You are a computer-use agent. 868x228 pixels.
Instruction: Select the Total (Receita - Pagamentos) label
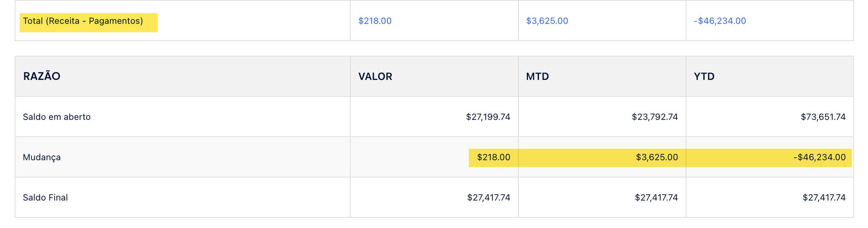(x=83, y=21)
